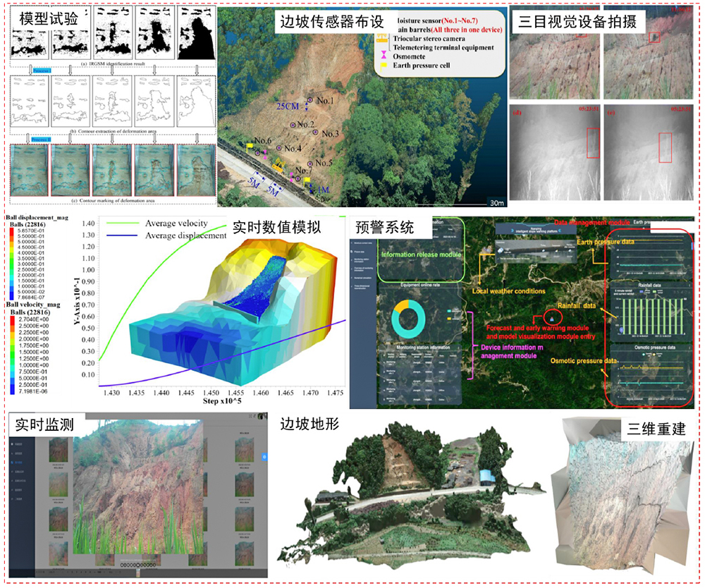Click the 'Local weather conditions' annotation
The image size is (705, 588).
(508, 291)
